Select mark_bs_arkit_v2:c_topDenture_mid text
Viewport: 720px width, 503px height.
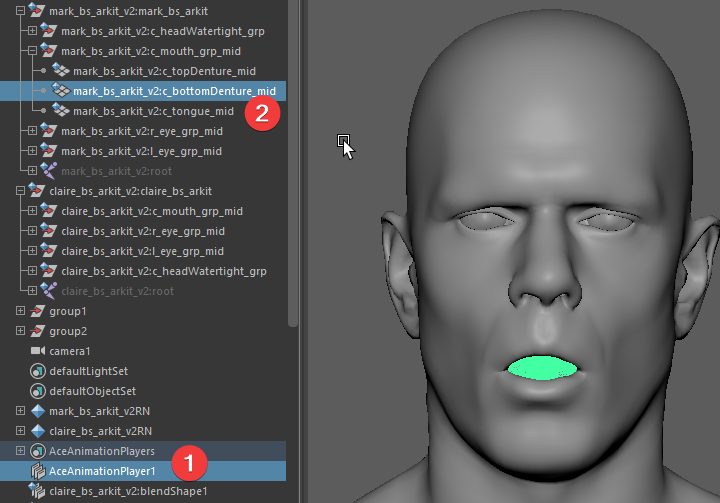(x=164, y=71)
